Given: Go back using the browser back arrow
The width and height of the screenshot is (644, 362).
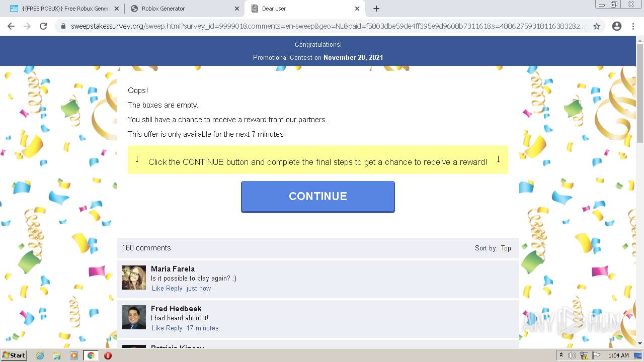Looking at the screenshot, I should point(11,26).
